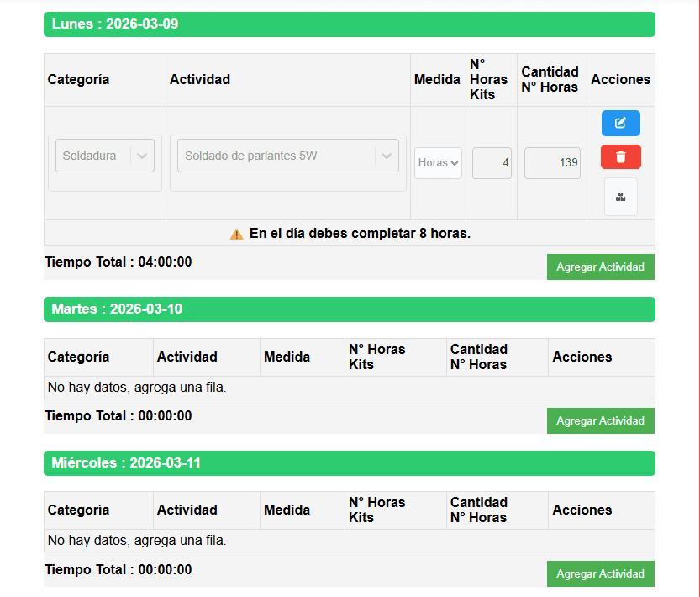Click the Medida column header in Martes table

287,357
